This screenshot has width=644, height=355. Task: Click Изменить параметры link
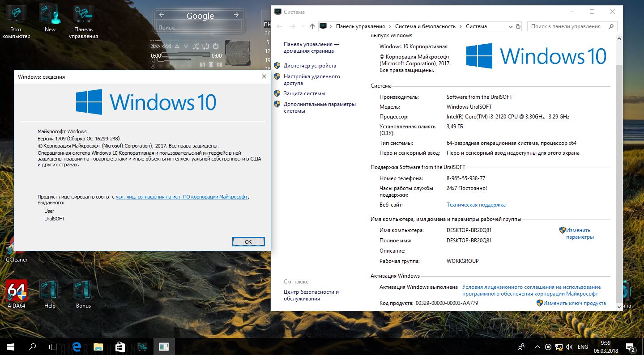(x=580, y=234)
